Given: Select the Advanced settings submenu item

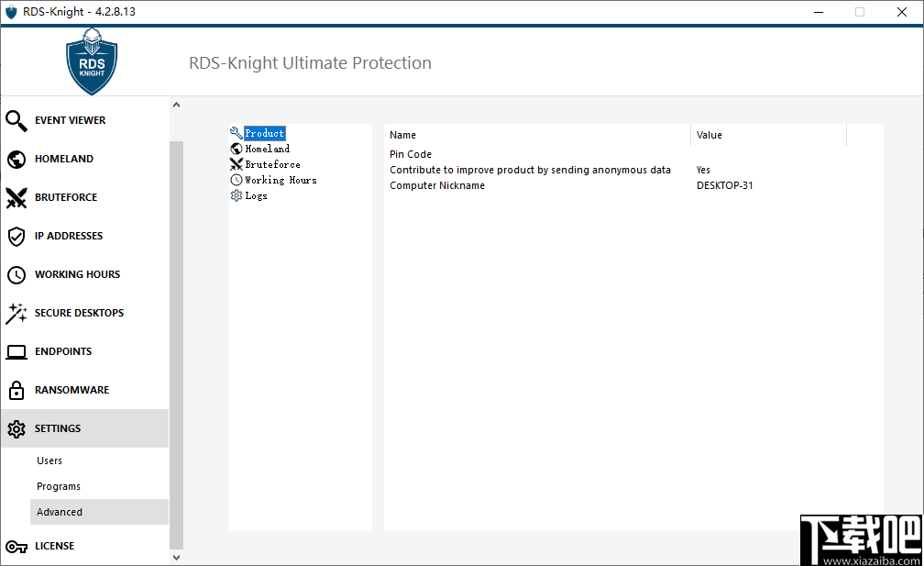Looking at the screenshot, I should click(60, 512).
